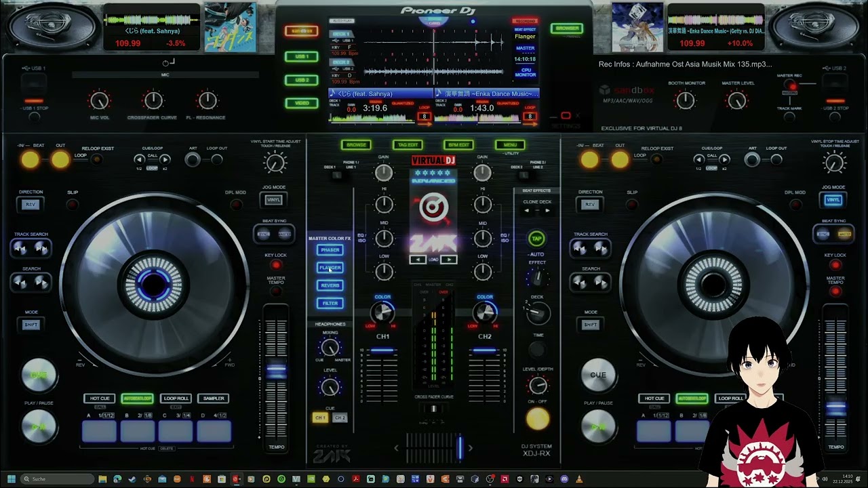Click right deck track search previous icon
Screen dimensions: 868x488
(x=580, y=249)
